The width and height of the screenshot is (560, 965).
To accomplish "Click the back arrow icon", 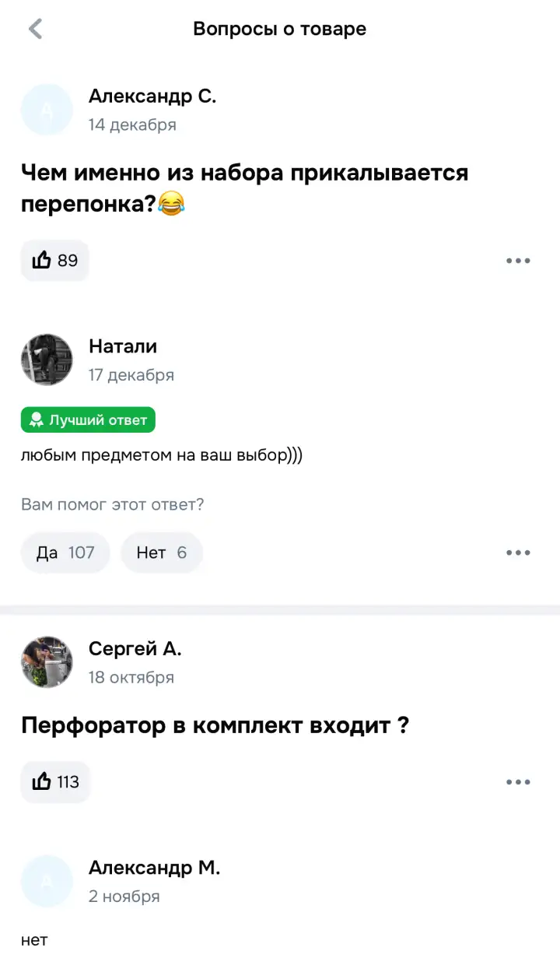I will click(x=35, y=28).
